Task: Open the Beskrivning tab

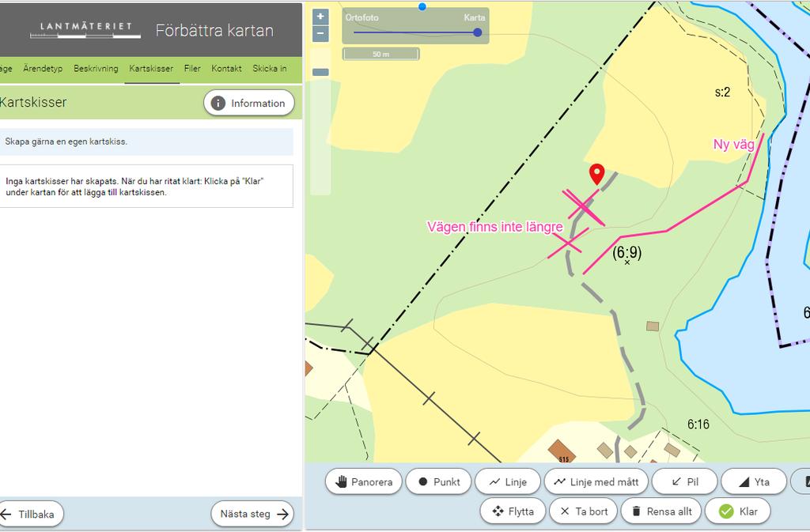Action: pyautogui.click(x=96, y=68)
